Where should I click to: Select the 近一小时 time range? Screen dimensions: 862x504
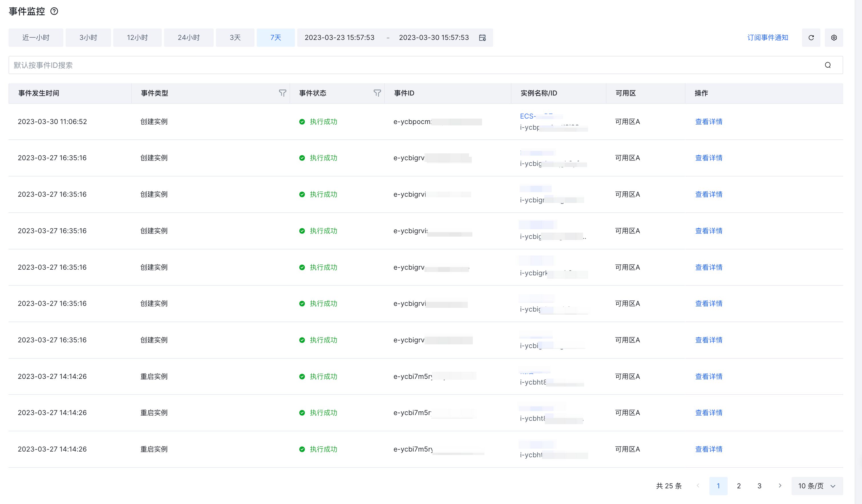(x=36, y=38)
